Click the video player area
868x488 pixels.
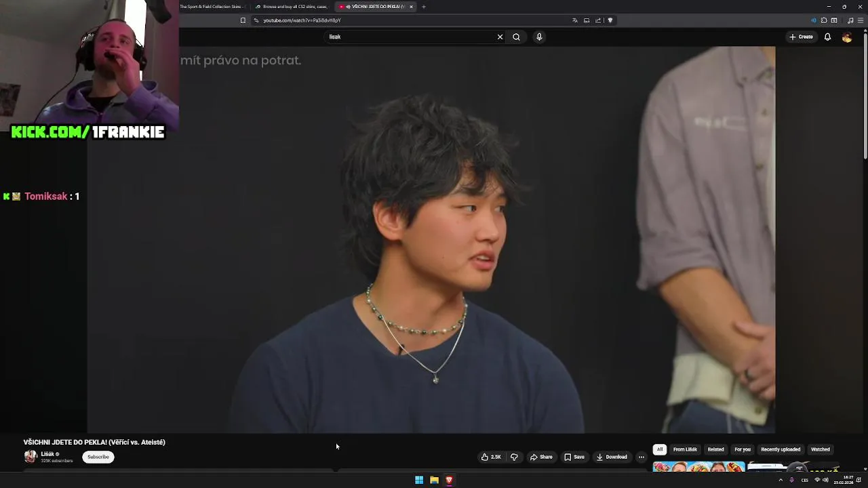click(431, 239)
